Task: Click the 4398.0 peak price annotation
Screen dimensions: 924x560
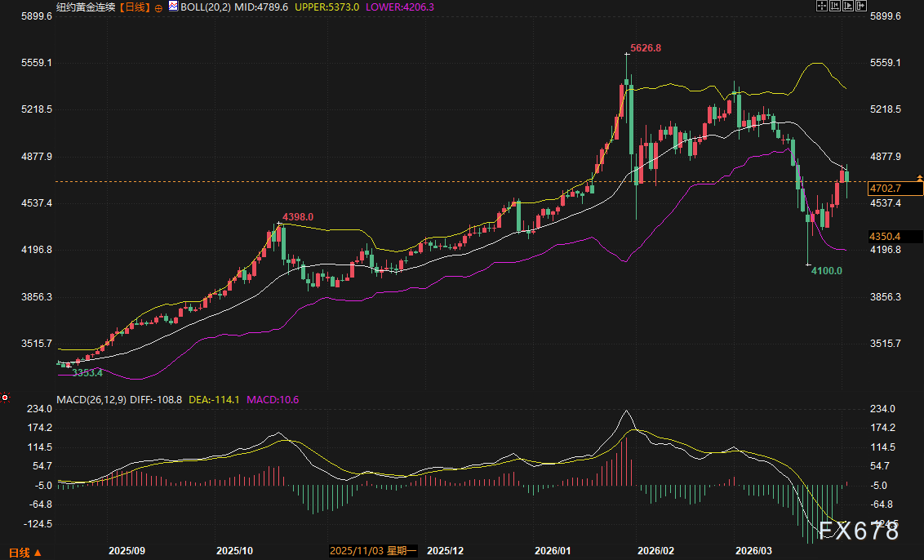Action: pyautogui.click(x=298, y=216)
